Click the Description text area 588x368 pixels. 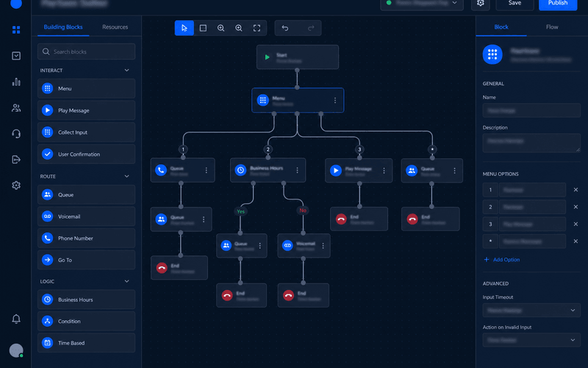pyautogui.click(x=531, y=143)
